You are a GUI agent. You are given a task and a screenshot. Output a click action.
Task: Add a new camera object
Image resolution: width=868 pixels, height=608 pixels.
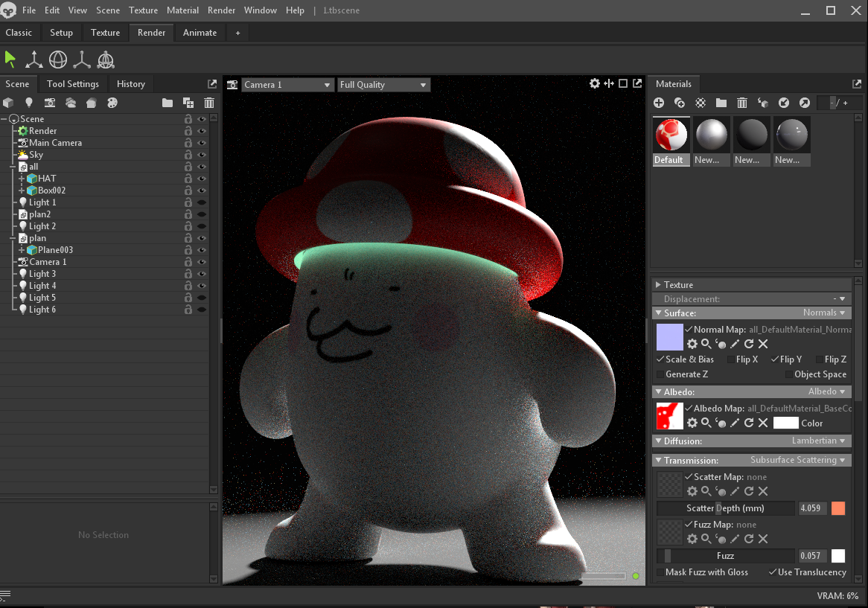coord(50,103)
